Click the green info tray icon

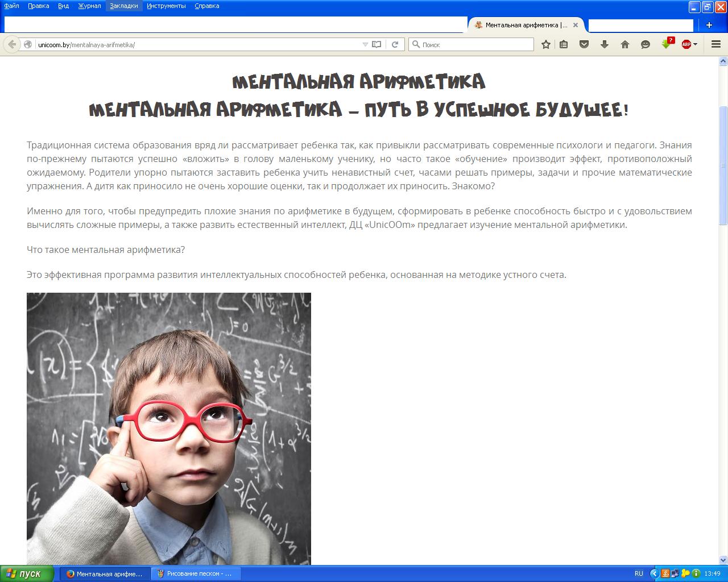coord(696,573)
